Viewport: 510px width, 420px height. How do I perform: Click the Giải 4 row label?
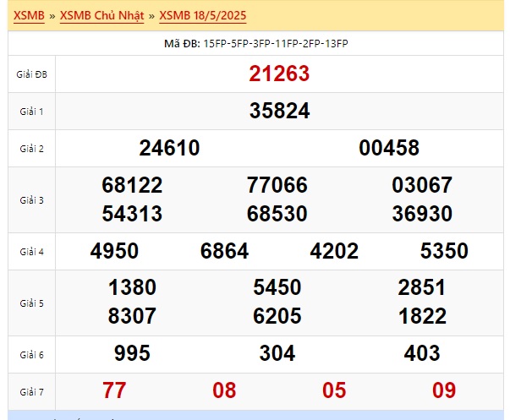pyautogui.click(x=31, y=252)
